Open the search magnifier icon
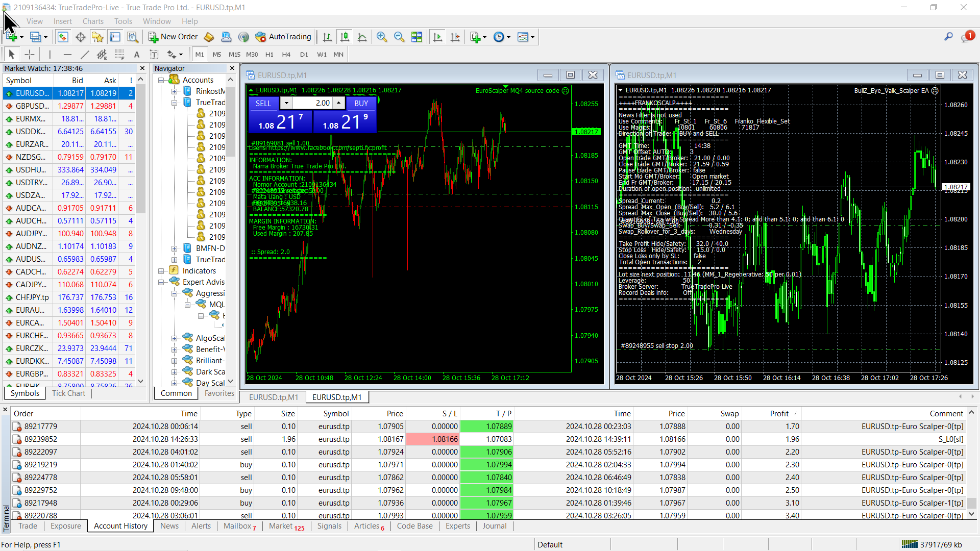 949,37
